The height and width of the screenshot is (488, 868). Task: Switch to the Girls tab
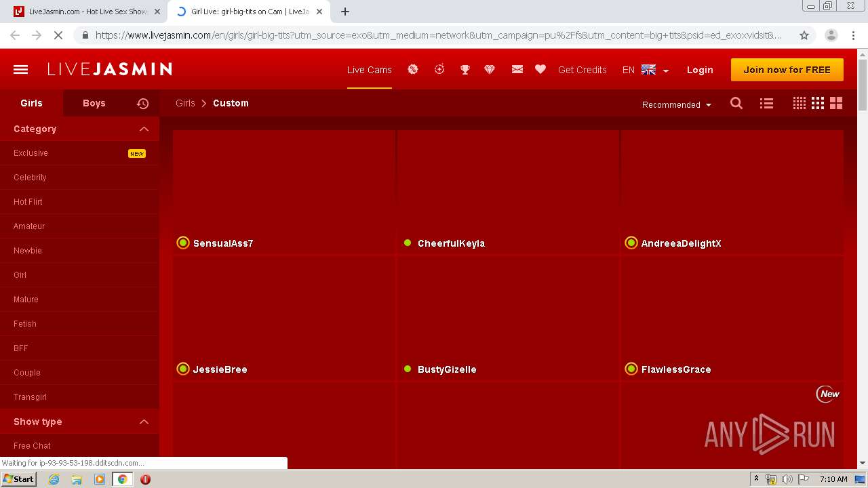32,103
